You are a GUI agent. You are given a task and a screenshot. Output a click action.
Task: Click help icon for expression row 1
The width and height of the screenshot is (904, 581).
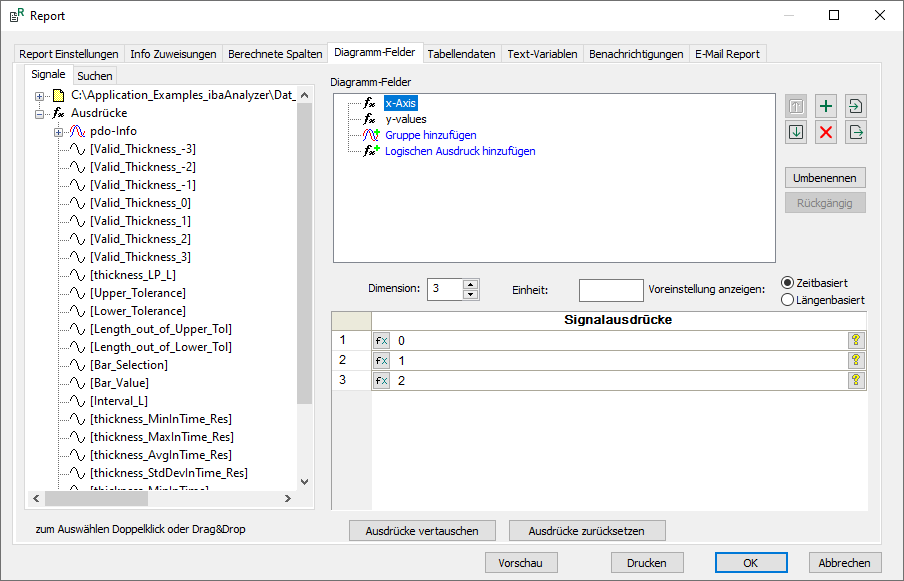(x=856, y=341)
